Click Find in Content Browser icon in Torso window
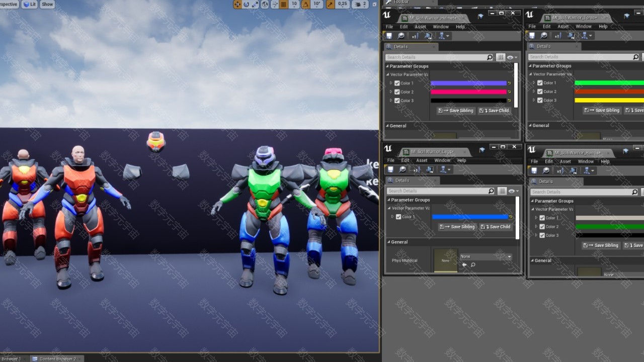 tap(544, 36)
